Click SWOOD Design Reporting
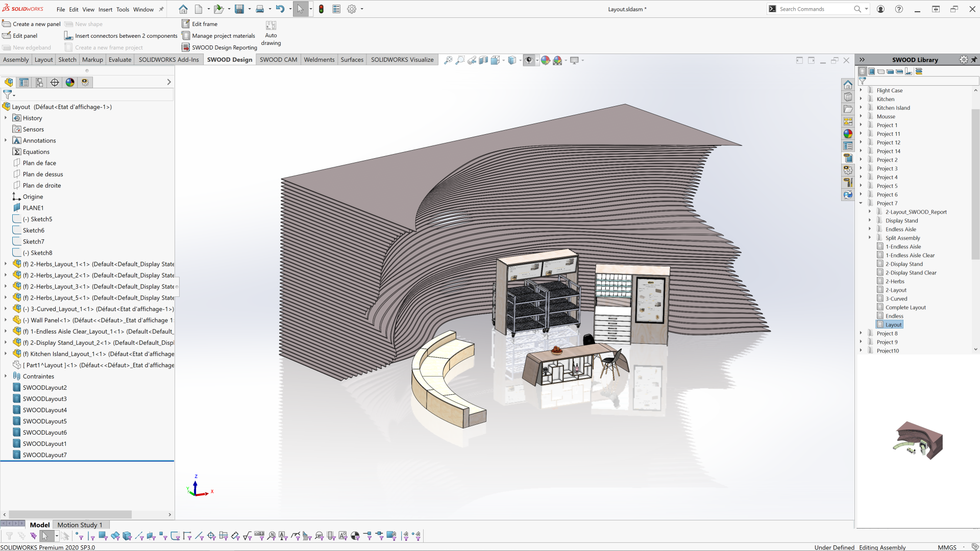980x551 pixels. (x=219, y=47)
